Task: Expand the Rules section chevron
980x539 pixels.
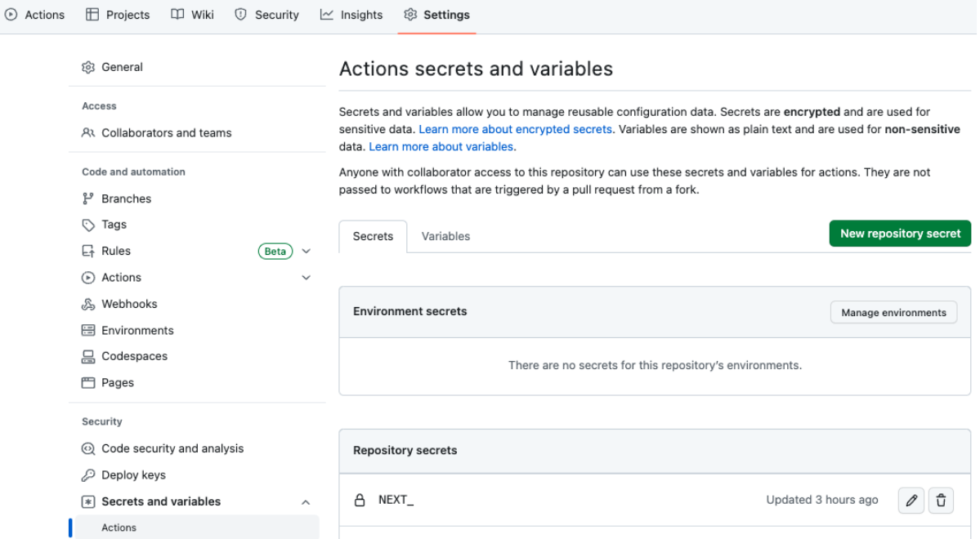Action: tap(307, 252)
